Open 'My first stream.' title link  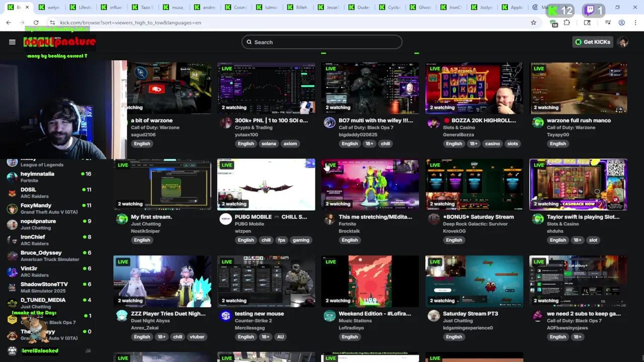pos(151,217)
